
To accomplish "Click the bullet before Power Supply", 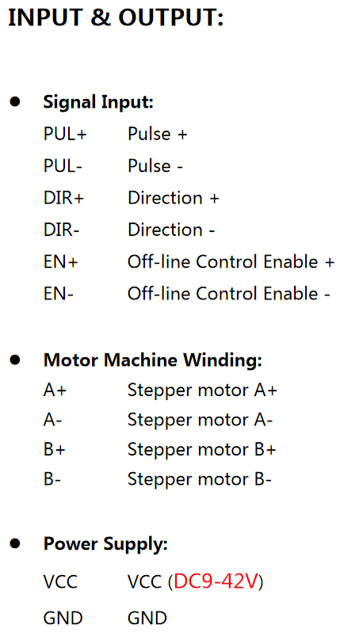I will pyautogui.click(x=15, y=543).
